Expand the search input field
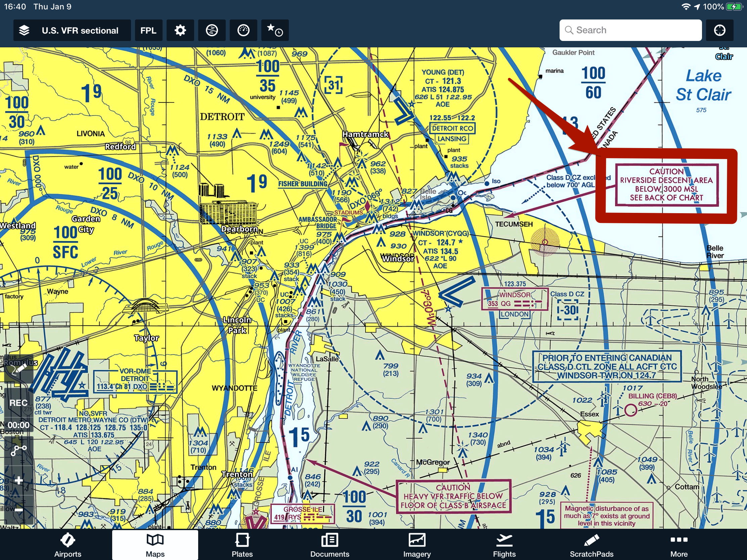This screenshot has height=560, width=747. pos(630,30)
